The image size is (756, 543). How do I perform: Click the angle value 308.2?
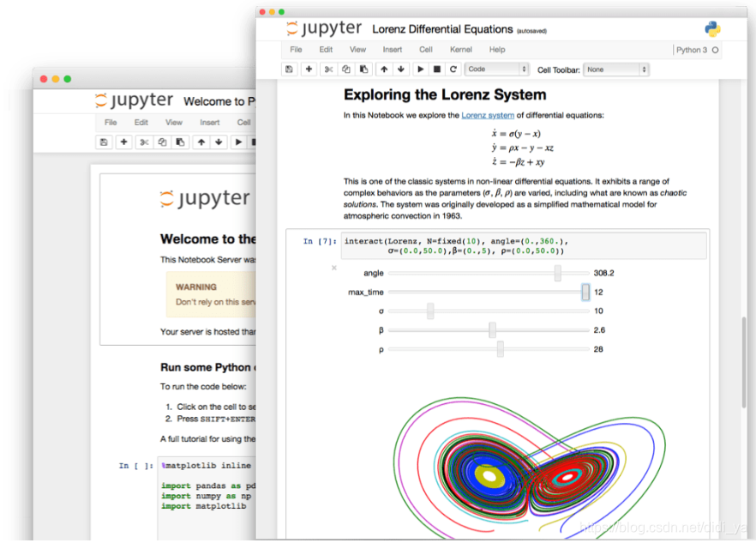[603, 273]
